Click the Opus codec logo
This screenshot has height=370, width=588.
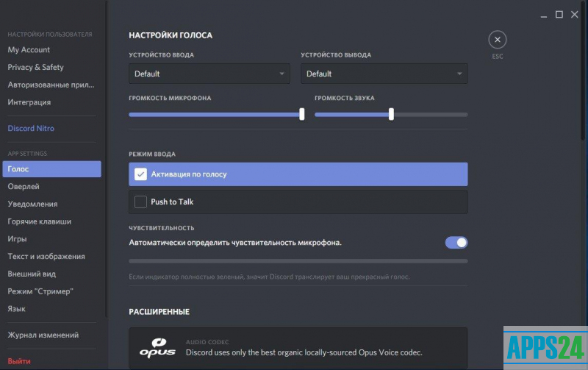coord(157,347)
